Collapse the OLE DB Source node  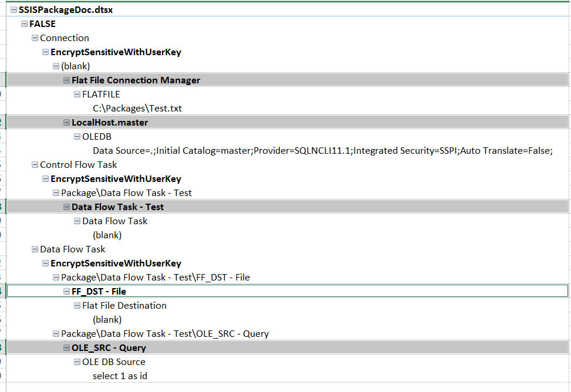click(x=77, y=362)
